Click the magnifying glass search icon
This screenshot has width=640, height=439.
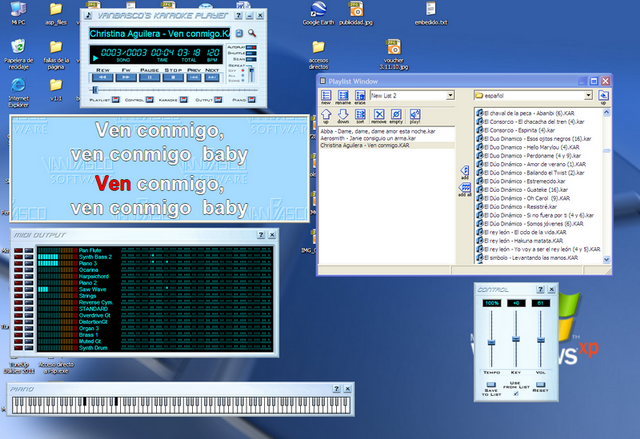click(252, 33)
